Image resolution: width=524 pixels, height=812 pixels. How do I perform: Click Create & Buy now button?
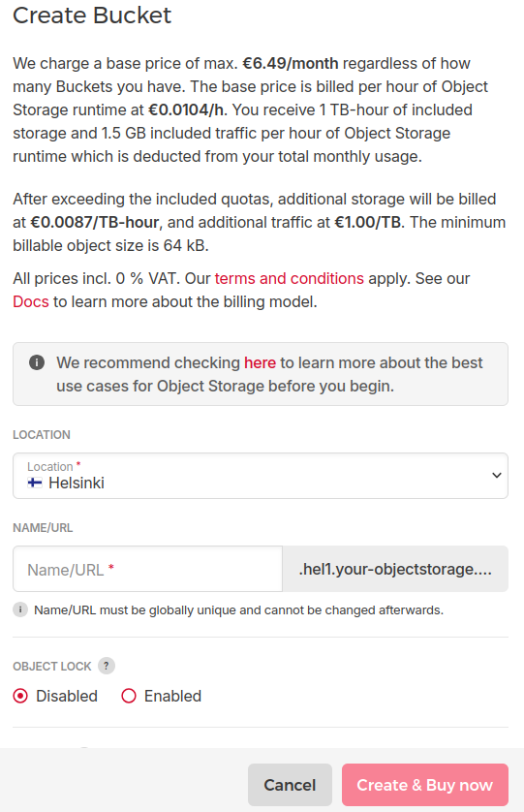(x=424, y=785)
